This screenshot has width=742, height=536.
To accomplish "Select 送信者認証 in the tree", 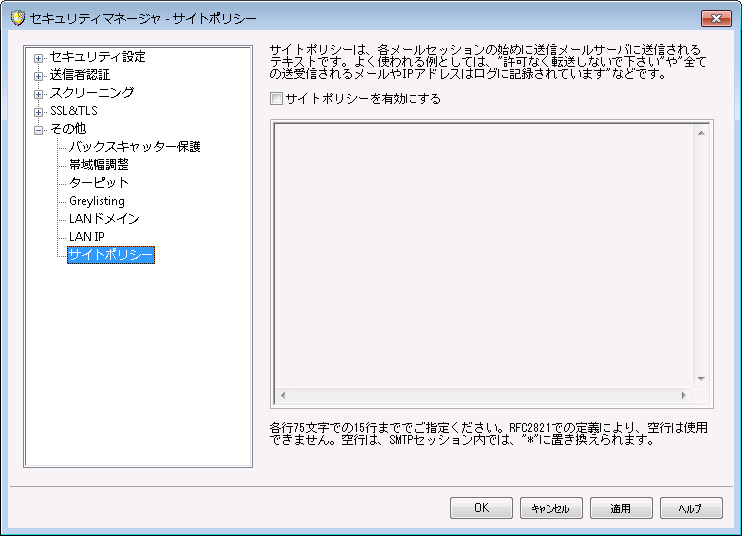I will tap(80, 75).
